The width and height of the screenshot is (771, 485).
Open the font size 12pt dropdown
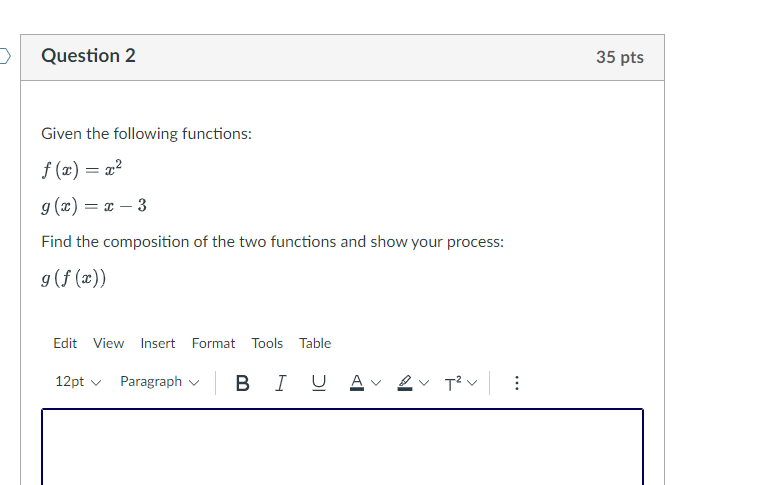[78, 382]
